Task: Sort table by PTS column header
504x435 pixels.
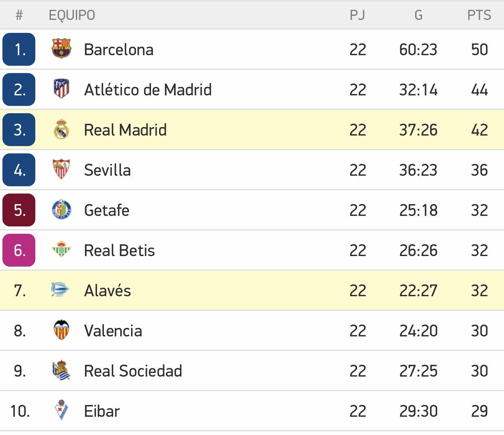Action: coord(479,15)
